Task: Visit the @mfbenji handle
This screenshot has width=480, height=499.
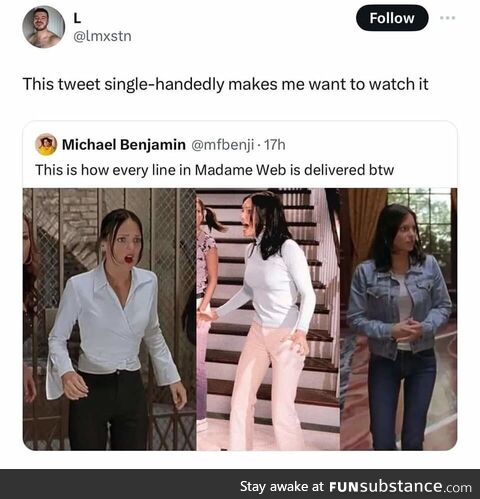Action: point(222,145)
